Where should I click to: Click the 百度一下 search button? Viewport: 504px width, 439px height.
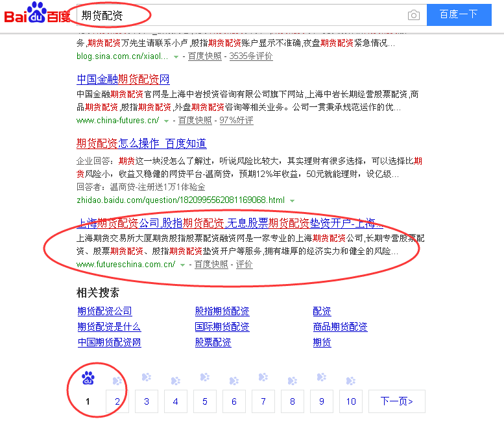(459, 15)
